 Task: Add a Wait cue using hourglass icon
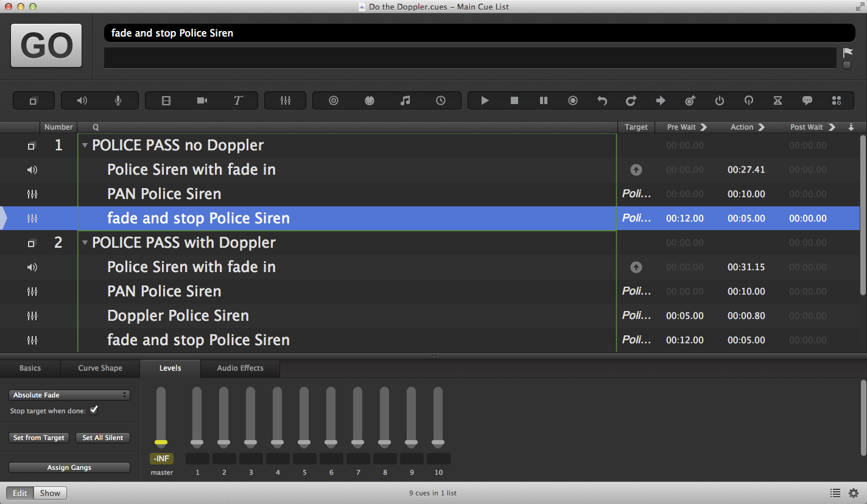coord(777,100)
